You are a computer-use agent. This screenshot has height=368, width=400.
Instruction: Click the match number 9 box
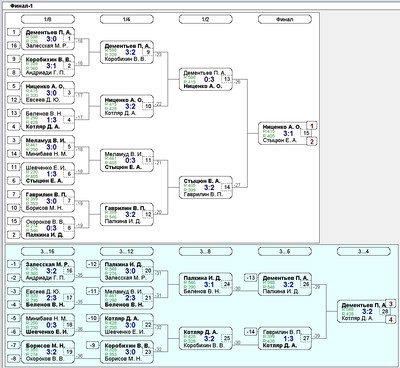coord(148,52)
